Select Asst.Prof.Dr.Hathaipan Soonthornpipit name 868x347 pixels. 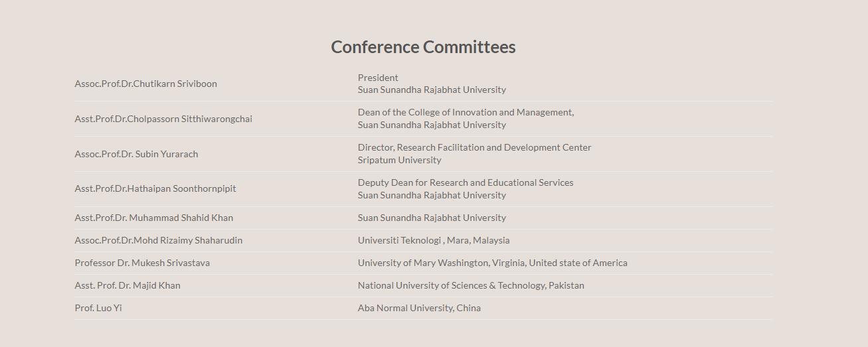pos(155,188)
